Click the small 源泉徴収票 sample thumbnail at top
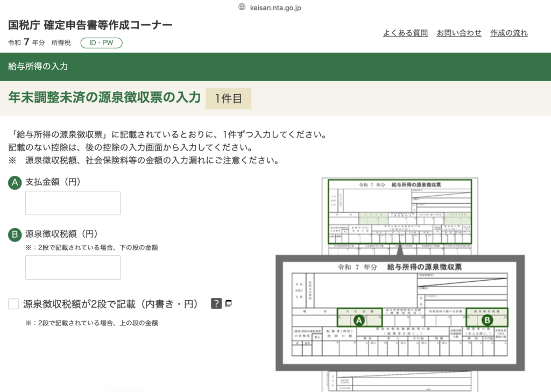Image resolution: width=551 pixels, height=392 pixels. [400, 211]
